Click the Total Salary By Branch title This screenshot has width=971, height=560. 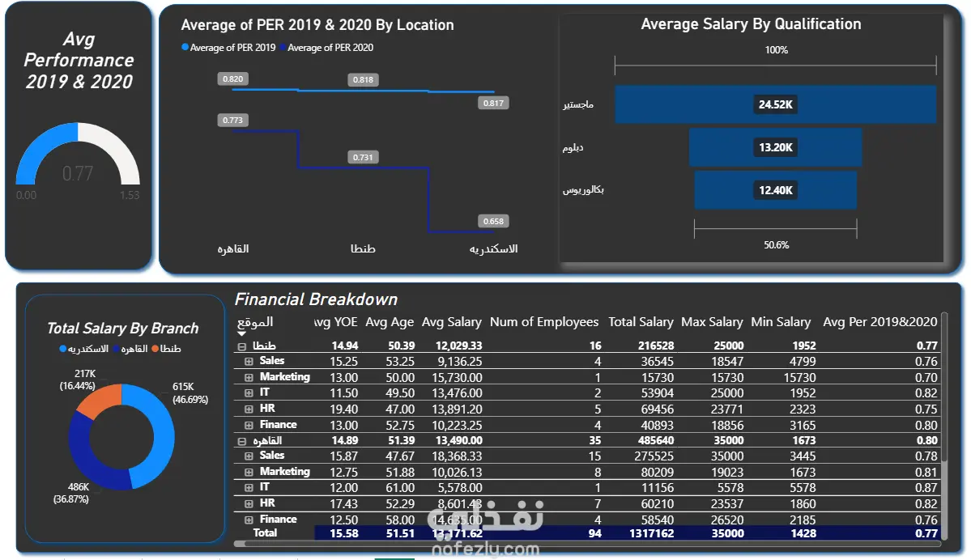click(122, 329)
